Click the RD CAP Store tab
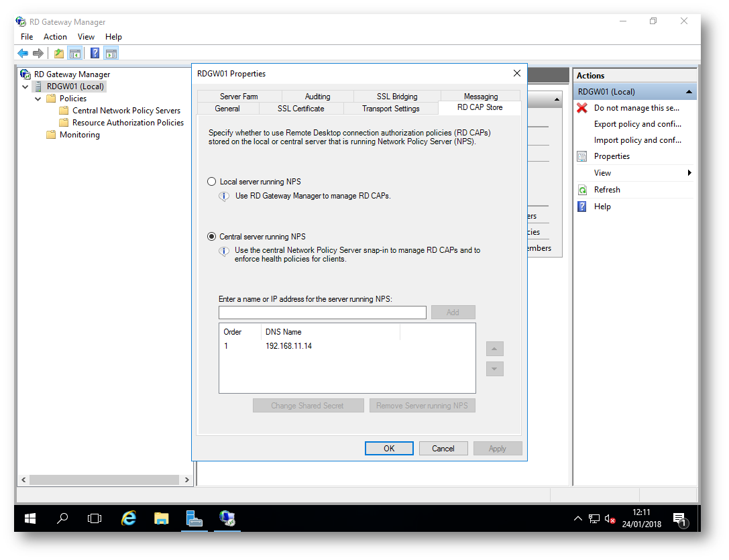Image resolution: width=729 pixels, height=560 pixels. (x=480, y=107)
